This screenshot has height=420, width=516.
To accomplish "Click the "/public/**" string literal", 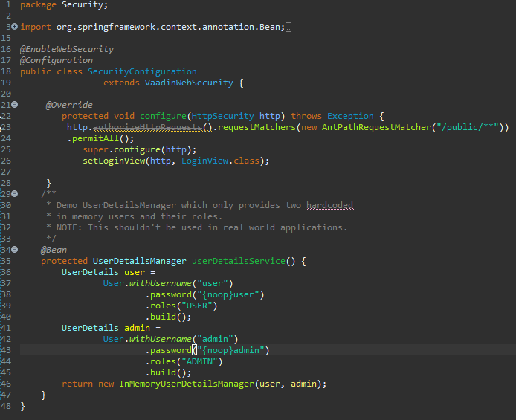I will pos(467,127).
